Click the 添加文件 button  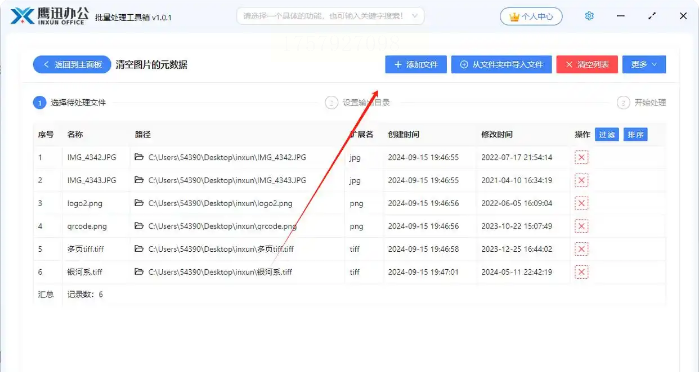416,65
